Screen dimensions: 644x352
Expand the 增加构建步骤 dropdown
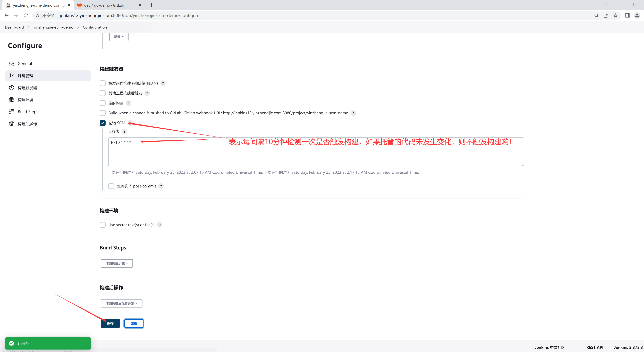(x=116, y=263)
